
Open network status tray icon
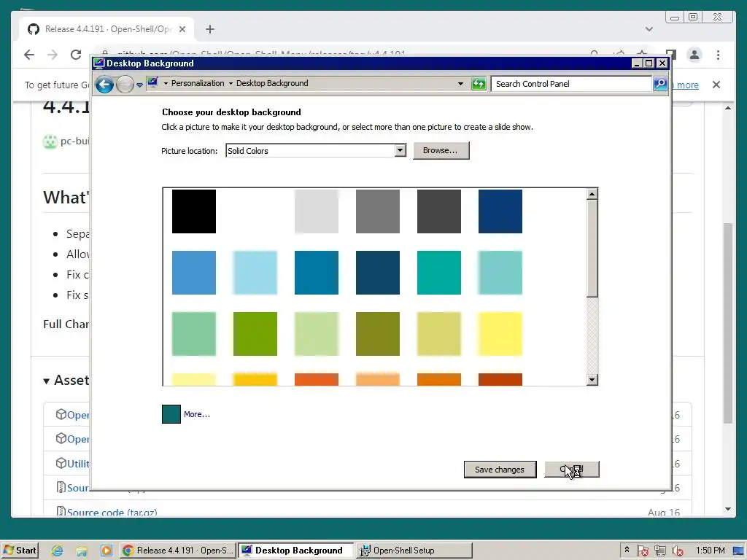(659, 551)
